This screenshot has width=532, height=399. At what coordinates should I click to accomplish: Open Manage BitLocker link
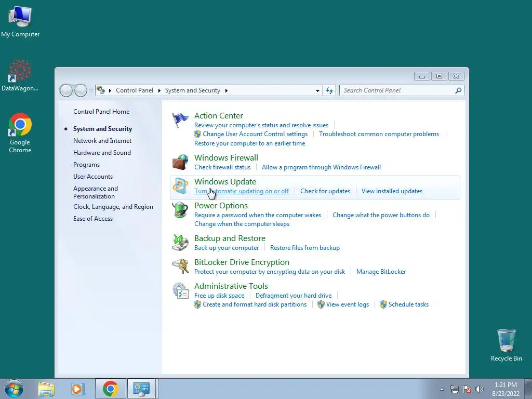pyautogui.click(x=381, y=272)
